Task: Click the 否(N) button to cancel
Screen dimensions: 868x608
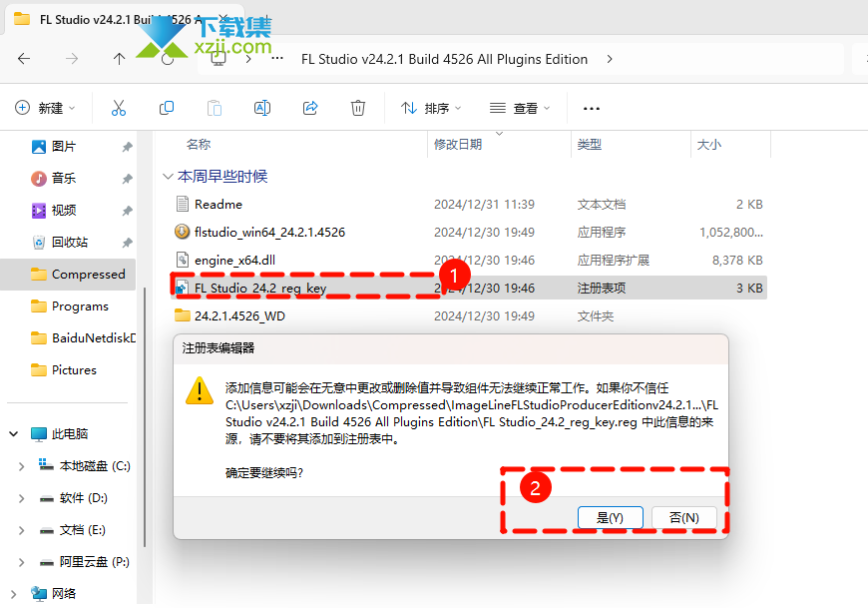Action: point(683,517)
